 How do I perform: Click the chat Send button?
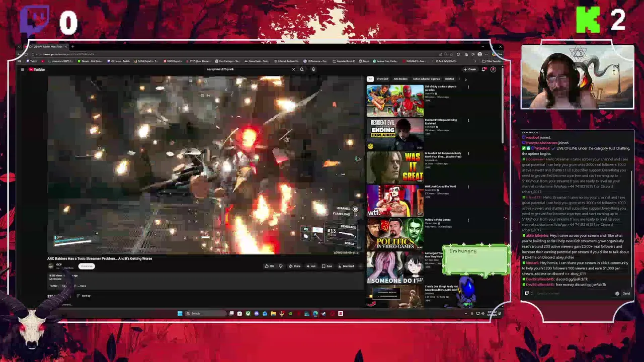click(x=626, y=294)
